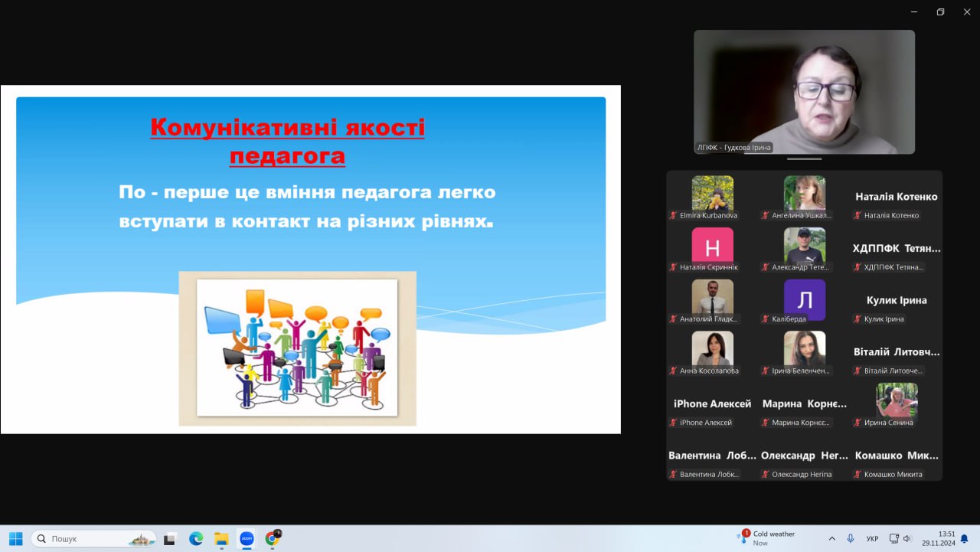Select Віталій Литовч participant tile
The width and height of the screenshot is (980, 552).
(896, 353)
